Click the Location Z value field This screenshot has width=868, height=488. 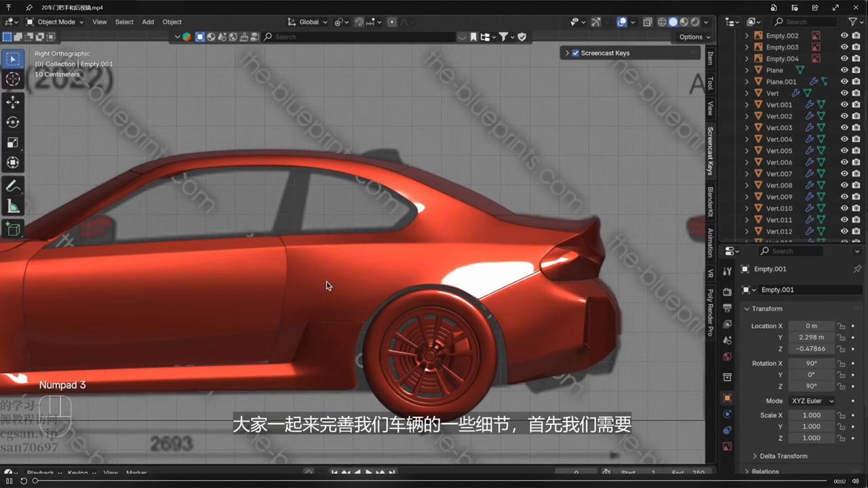811,348
